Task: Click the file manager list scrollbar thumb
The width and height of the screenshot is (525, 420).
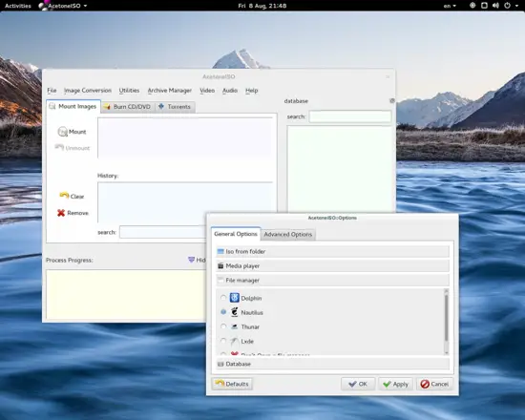Action: (x=446, y=318)
